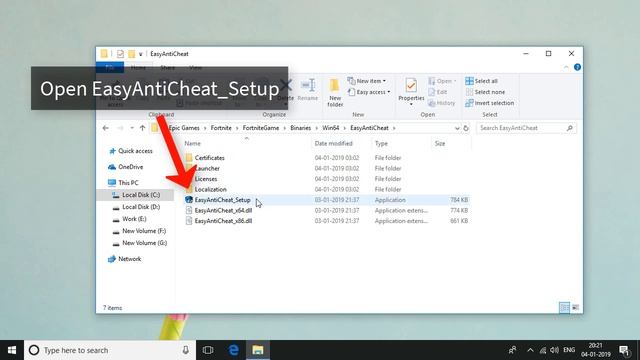Click Win64 in the address breadcrumb
Viewport: 640px width, 360px height.
[331, 128]
